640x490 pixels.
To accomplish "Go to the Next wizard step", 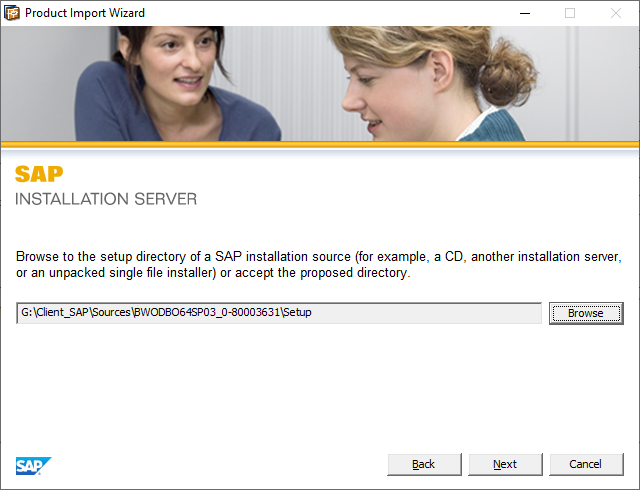I will click(x=505, y=464).
